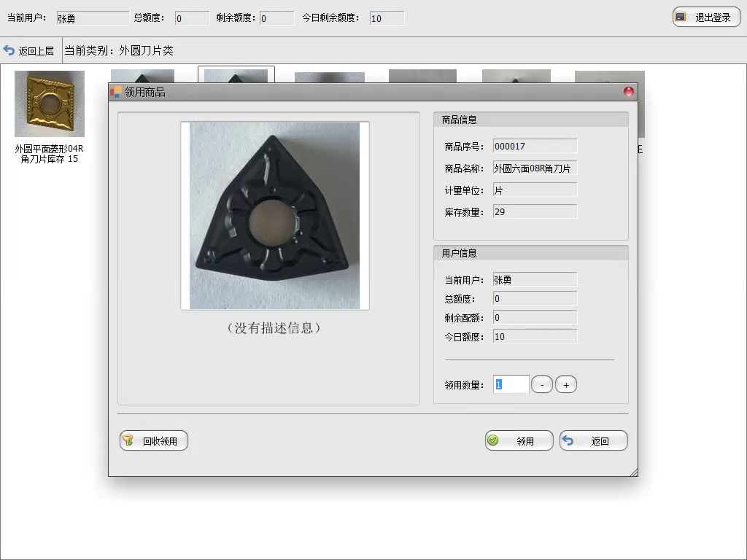The image size is (747, 560).
Task: Close the 领用商品 dialog with red button
Action: [628, 92]
